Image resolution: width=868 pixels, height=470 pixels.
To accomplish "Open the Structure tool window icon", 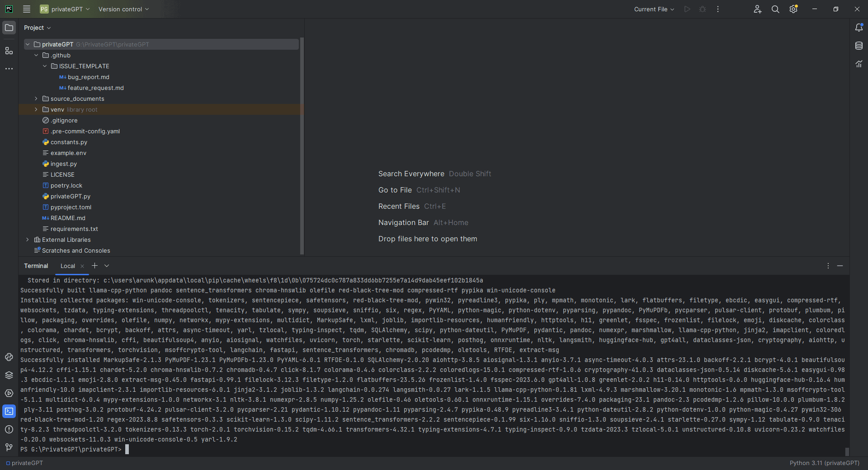I will [x=9, y=51].
